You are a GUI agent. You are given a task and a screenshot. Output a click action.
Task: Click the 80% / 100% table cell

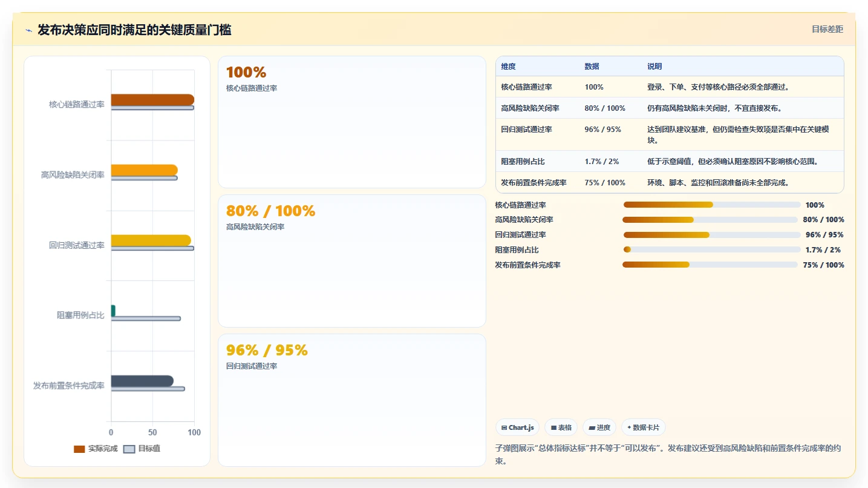(x=605, y=108)
